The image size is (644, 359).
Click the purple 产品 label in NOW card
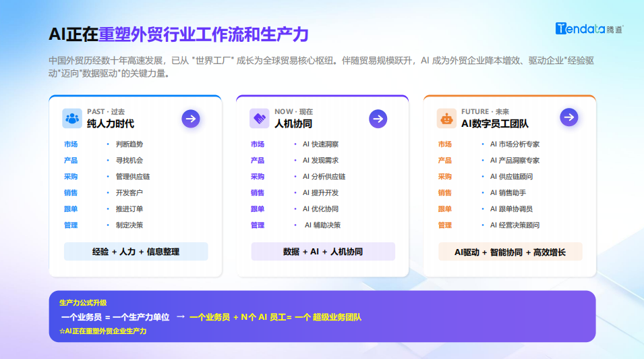click(258, 161)
